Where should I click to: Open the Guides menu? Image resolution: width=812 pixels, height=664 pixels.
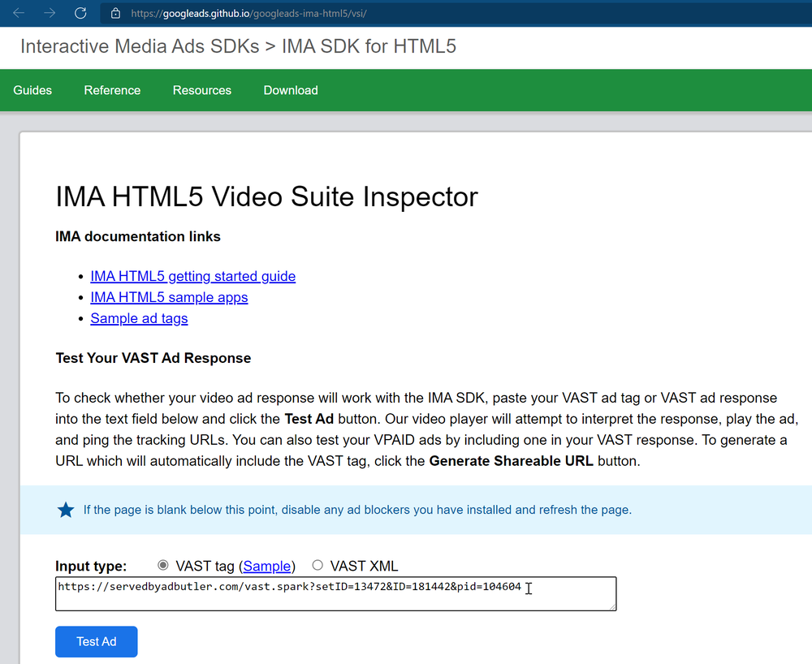[x=32, y=90]
